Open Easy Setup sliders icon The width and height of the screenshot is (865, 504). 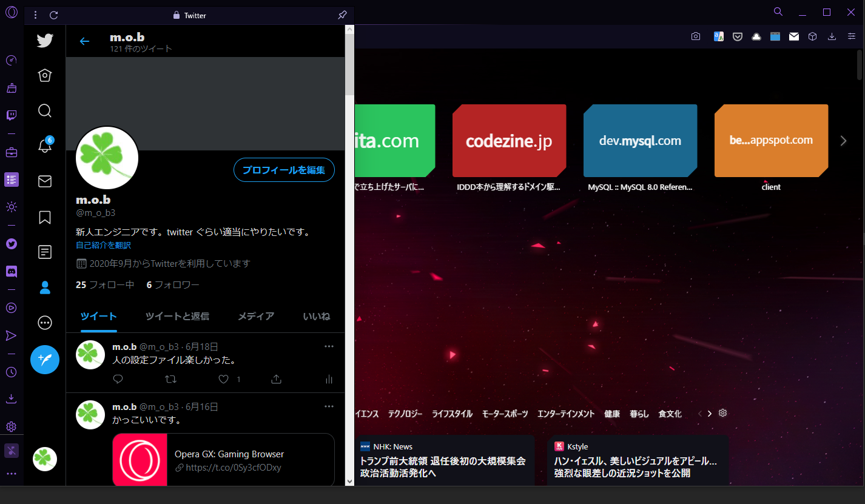pyautogui.click(x=851, y=36)
